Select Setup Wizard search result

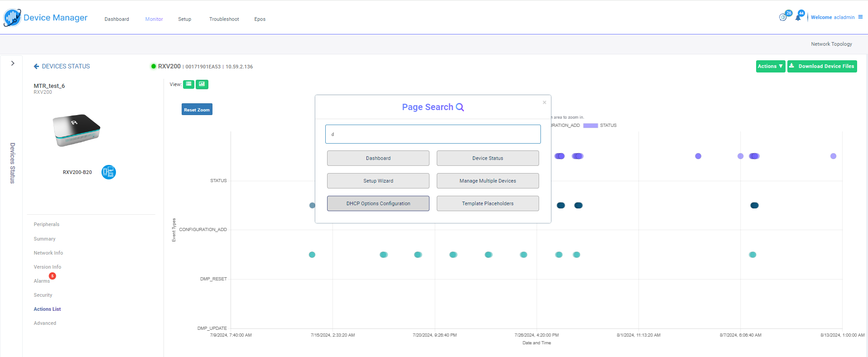[x=378, y=181]
